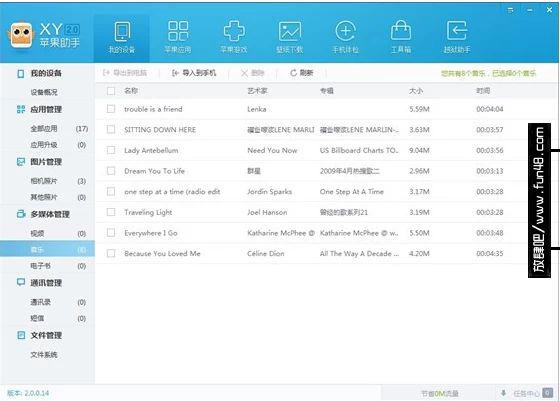Open the 苹果游戏 games tab
The width and height of the screenshot is (560, 401).
point(234,38)
